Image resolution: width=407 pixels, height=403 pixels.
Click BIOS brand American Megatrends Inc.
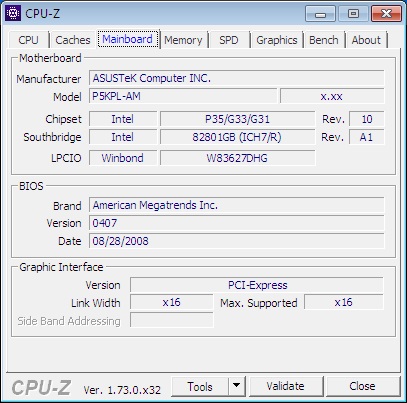[x=237, y=205]
